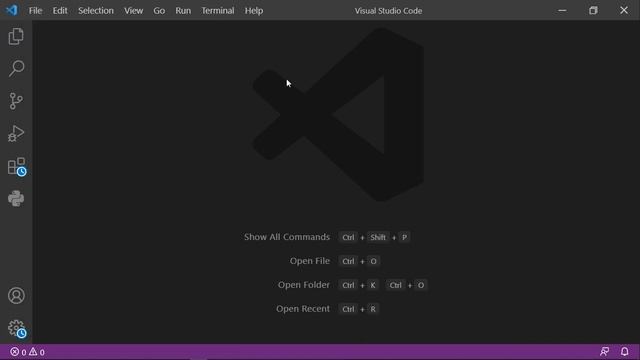Image resolution: width=640 pixels, height=360 pixels.
Task: Open the feedback icon in status bar
Action: tap(604, 351)
